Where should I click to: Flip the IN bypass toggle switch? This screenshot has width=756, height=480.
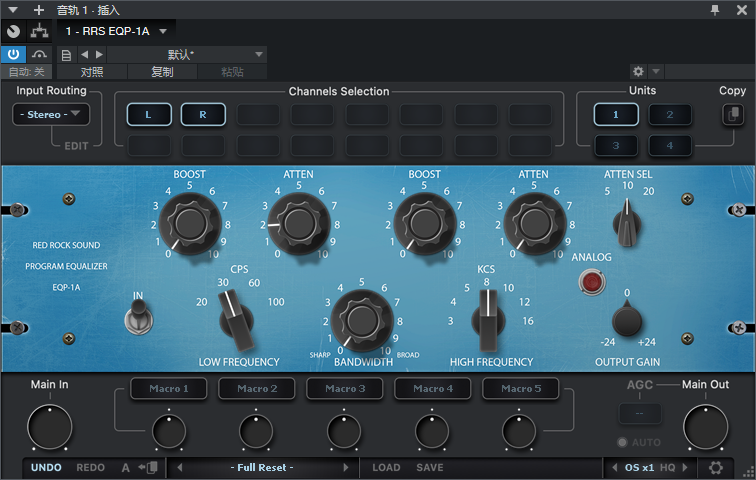pos(137,319)
